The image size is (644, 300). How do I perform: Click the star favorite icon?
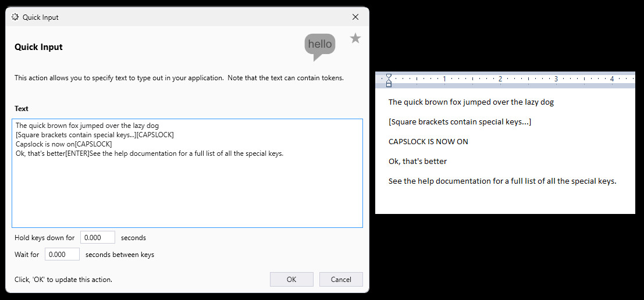tap(355, 38)
